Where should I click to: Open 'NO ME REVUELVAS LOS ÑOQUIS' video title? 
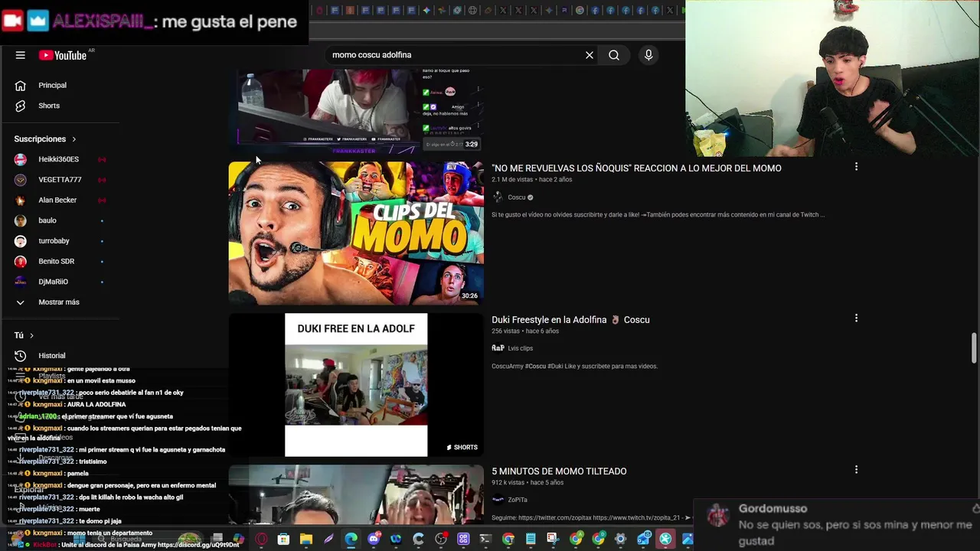(636, 168)
